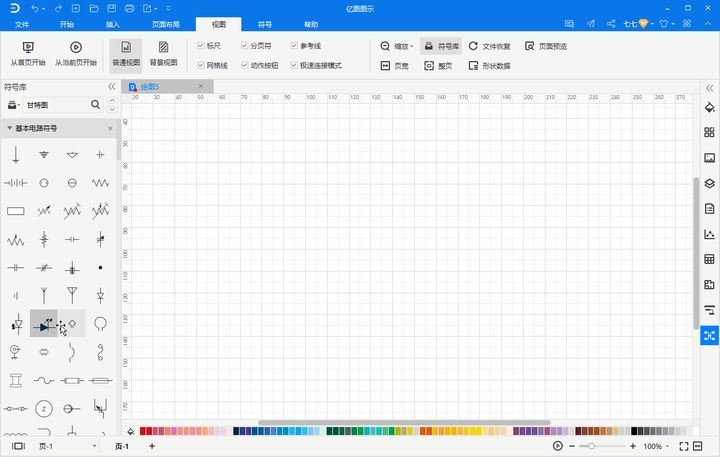Toggle the gridlines (网格线) checkbox
Image resolution: width=720 pixels, height=457 pixels.
tap(201, 65)
